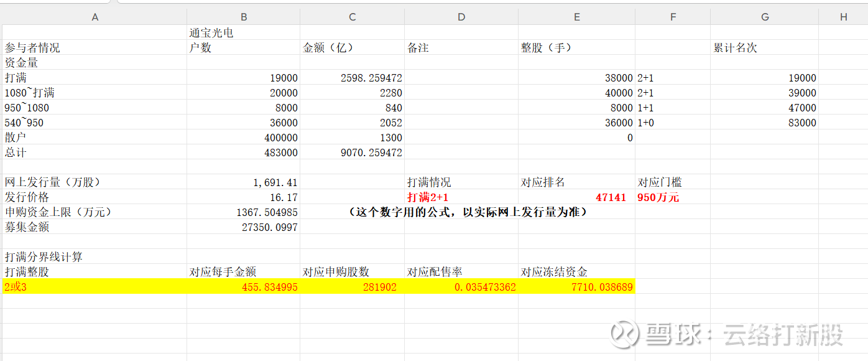Click the 户数 value 400000
Image resolution: width=868 pixels, height=361 pixels.
[244, 137]
